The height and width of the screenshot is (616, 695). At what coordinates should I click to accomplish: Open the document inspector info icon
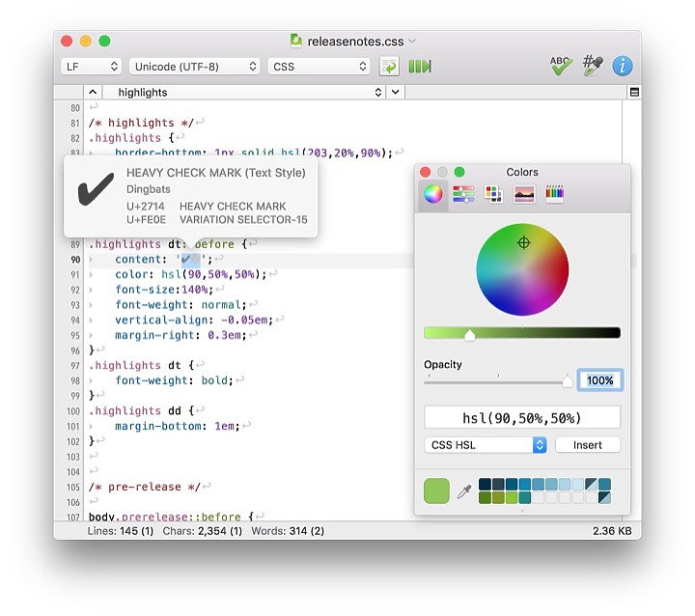623,66
